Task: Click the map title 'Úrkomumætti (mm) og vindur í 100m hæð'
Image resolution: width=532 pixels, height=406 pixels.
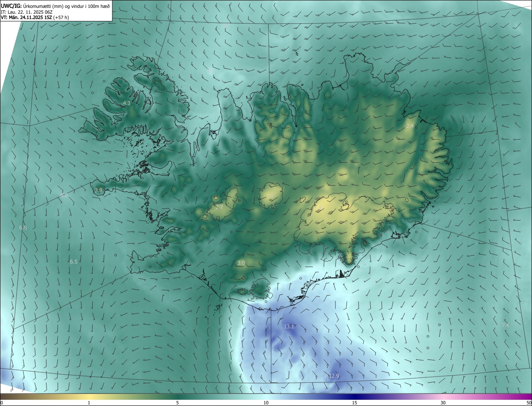Action: coord(66,6)
